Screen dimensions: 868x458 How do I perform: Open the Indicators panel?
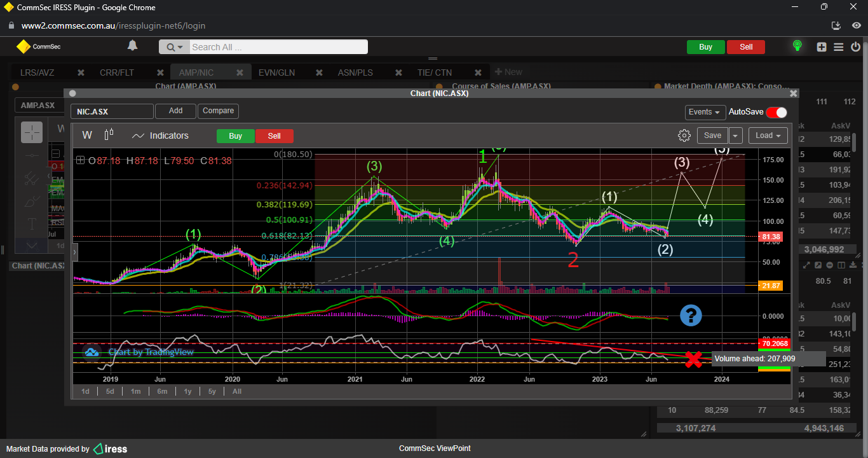click(x=161, y=135)
